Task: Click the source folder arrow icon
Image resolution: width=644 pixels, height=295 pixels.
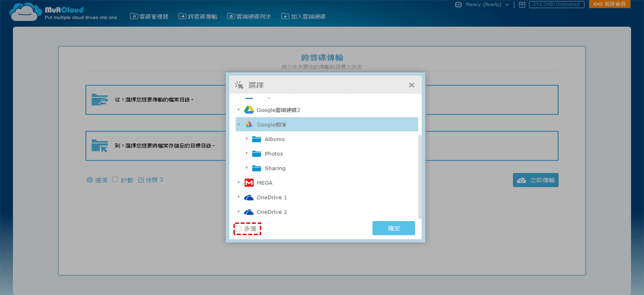Action: click(x=99, y=99)
